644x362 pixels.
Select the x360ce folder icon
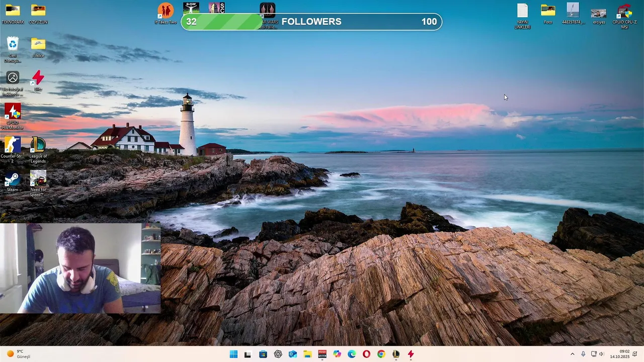pos(38,48)
